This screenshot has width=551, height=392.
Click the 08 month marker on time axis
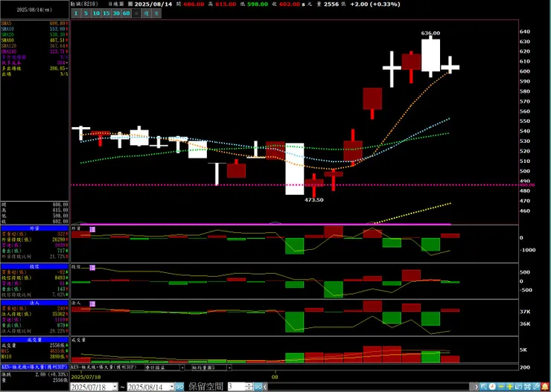(x=275, y=376)
